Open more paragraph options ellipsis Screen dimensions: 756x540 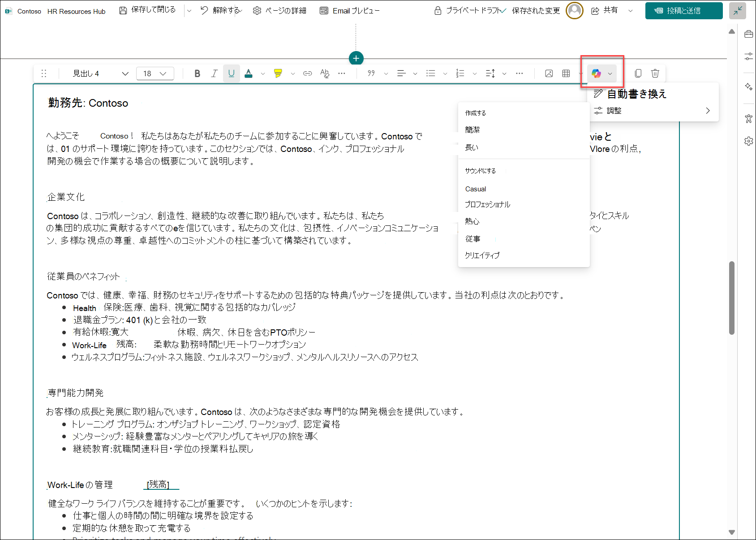[x=520, y=73]
